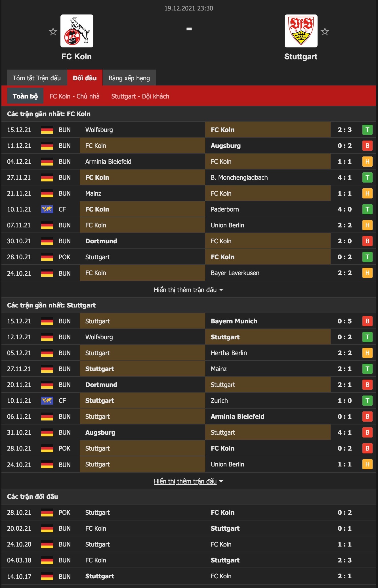Screen dimensions: 378x588
Task: Click the B badge for Dortmund vs FC Koln
Action: (367, 241)
